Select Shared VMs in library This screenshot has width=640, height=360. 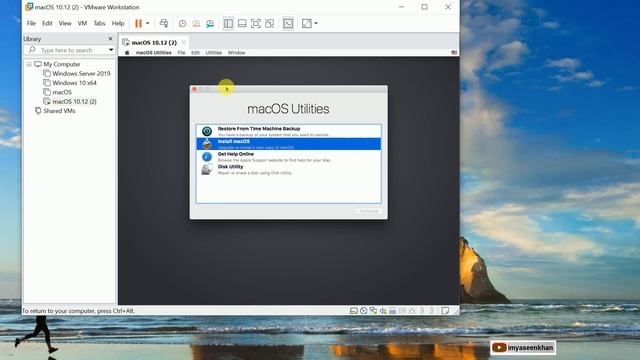click(59, 111)
